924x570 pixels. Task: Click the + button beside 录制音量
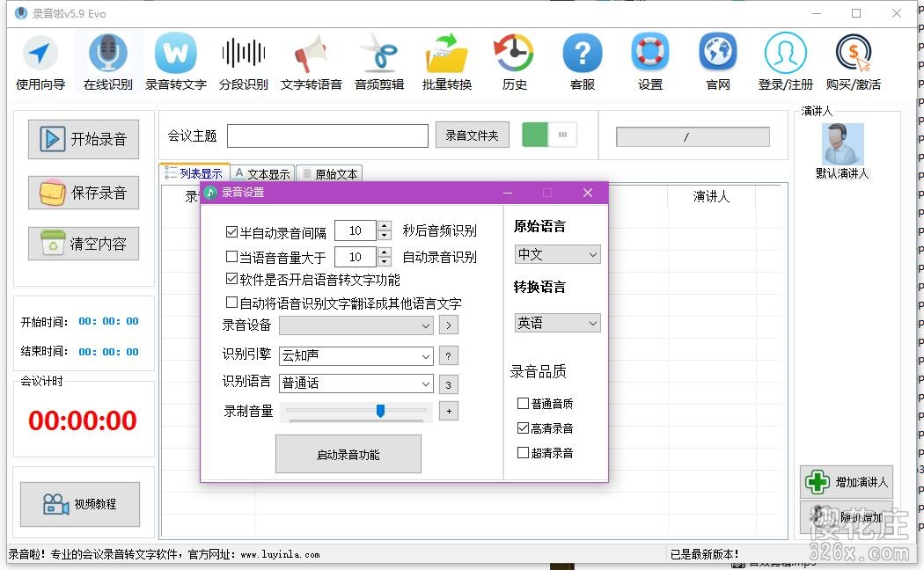tap(449, 411)
